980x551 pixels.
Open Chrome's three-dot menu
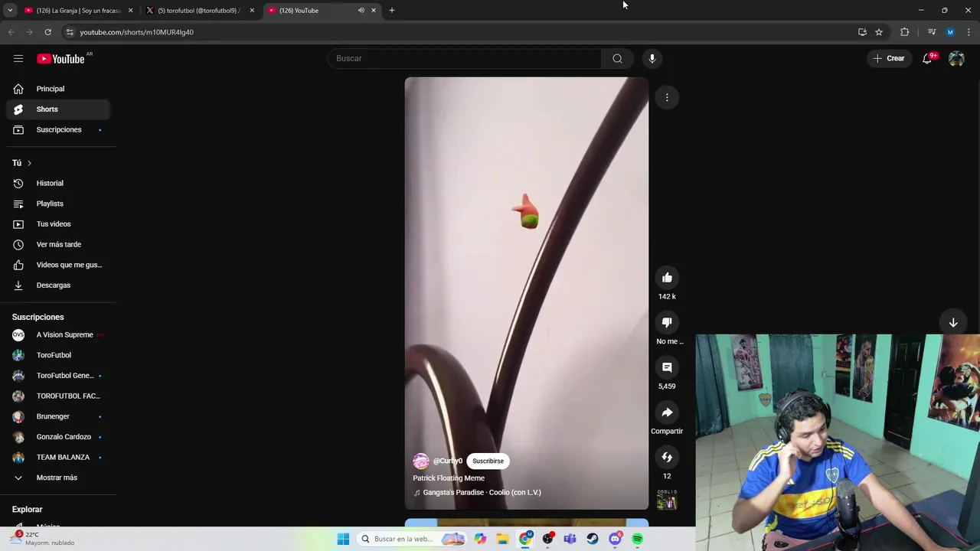[x=969, y=32]
